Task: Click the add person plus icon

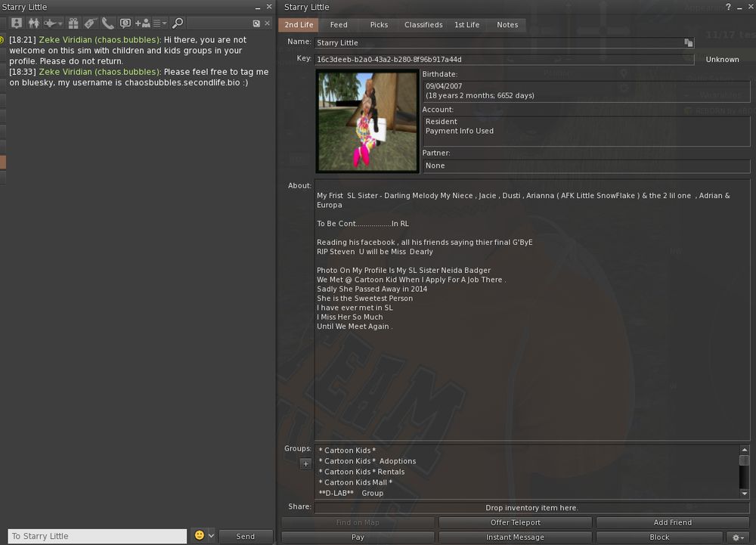Action: click(143, 23)
